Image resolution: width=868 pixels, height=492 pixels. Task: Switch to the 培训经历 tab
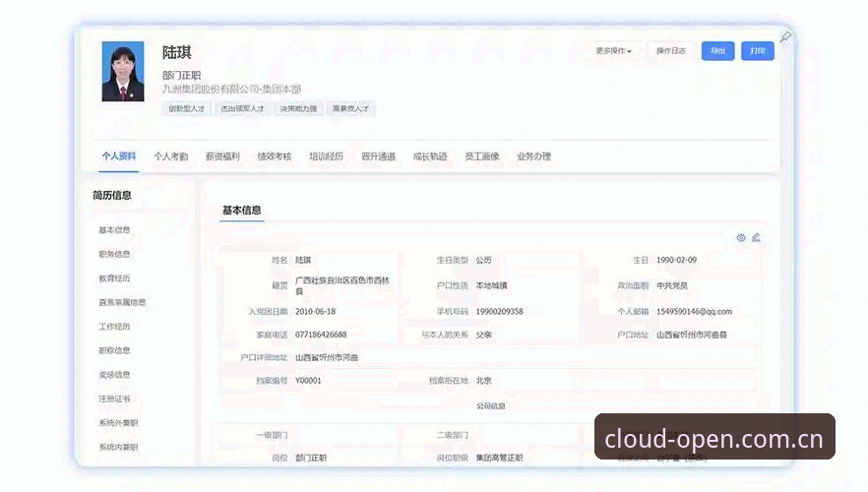tap(326, 156)
